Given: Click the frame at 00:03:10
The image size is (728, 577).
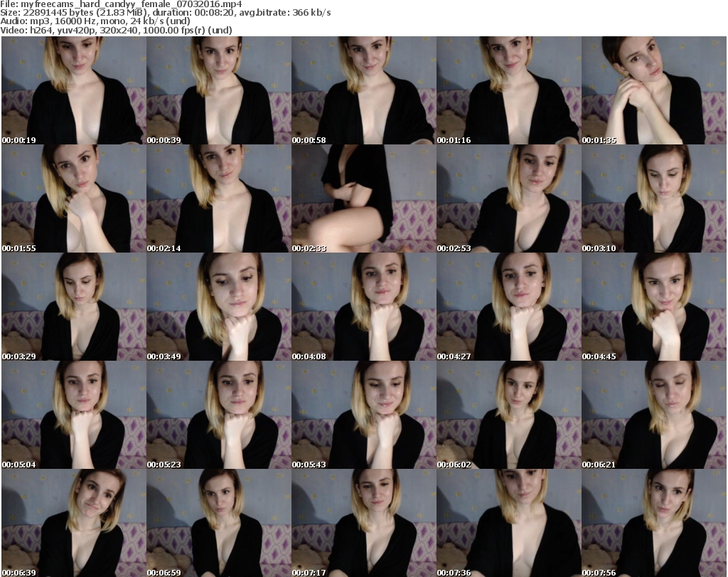Looking at the screenshot, I should pos(654,198).
